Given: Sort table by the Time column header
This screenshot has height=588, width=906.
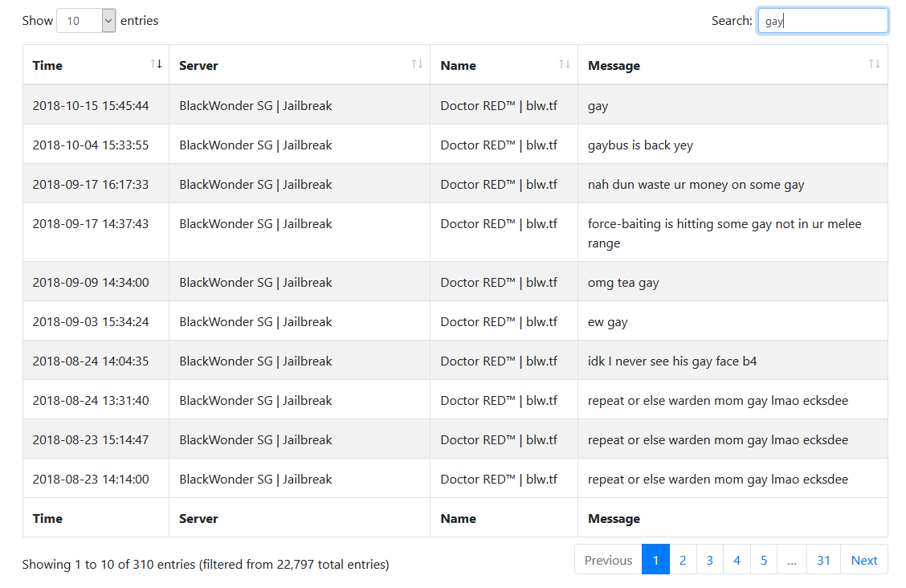Looking at the screenshot, I should coord(96,65).
